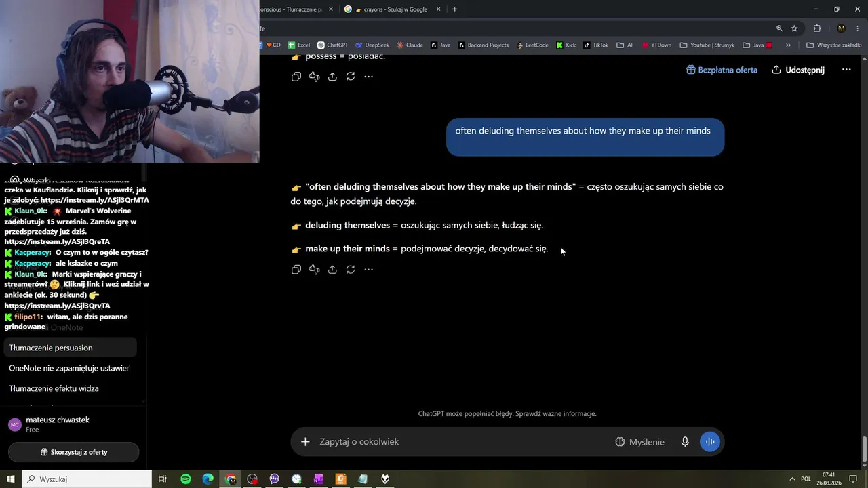Share the reply ending with decydować się
This screenshot has height=488, width=868.
pyautogui.click(x=332, y=270)
